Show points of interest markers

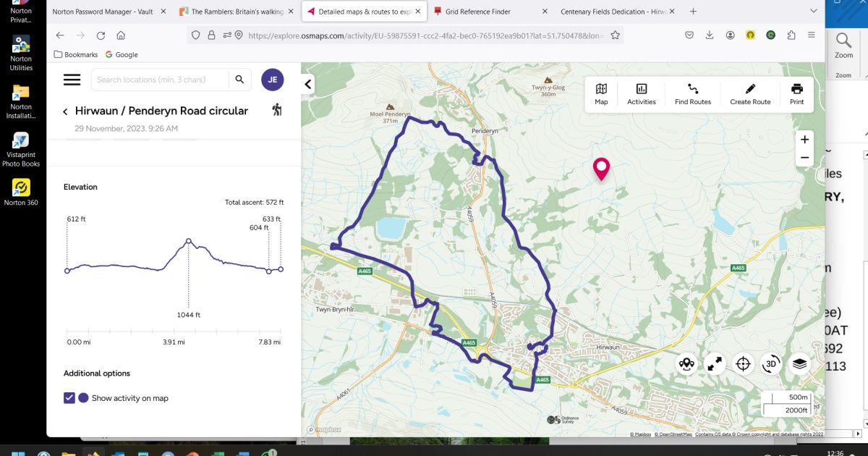(x=686, y=364)
